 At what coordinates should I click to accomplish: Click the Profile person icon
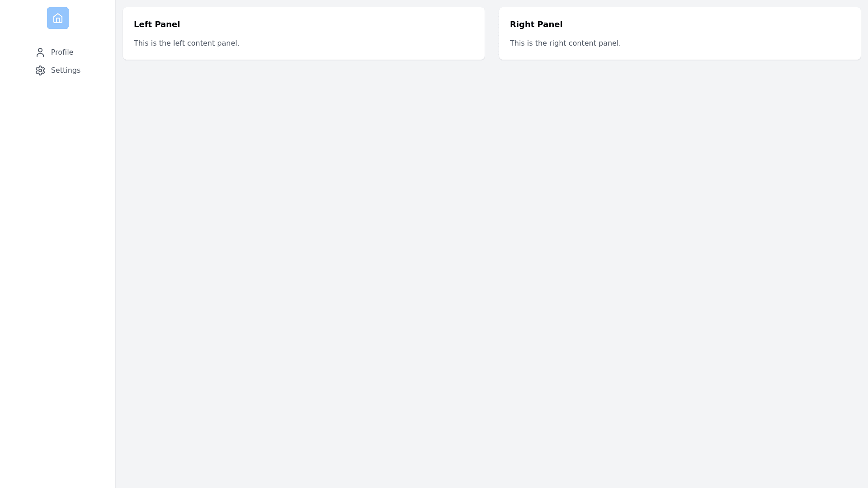(40, 52)
